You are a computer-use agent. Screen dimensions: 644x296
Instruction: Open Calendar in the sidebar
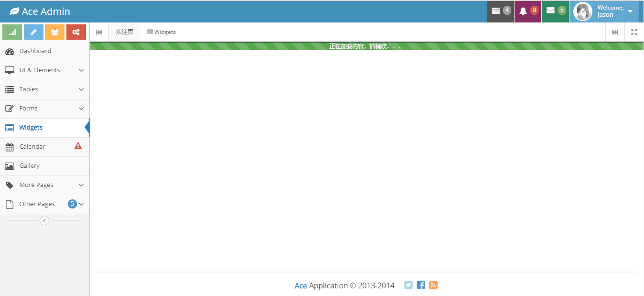(x=45, y=147)
